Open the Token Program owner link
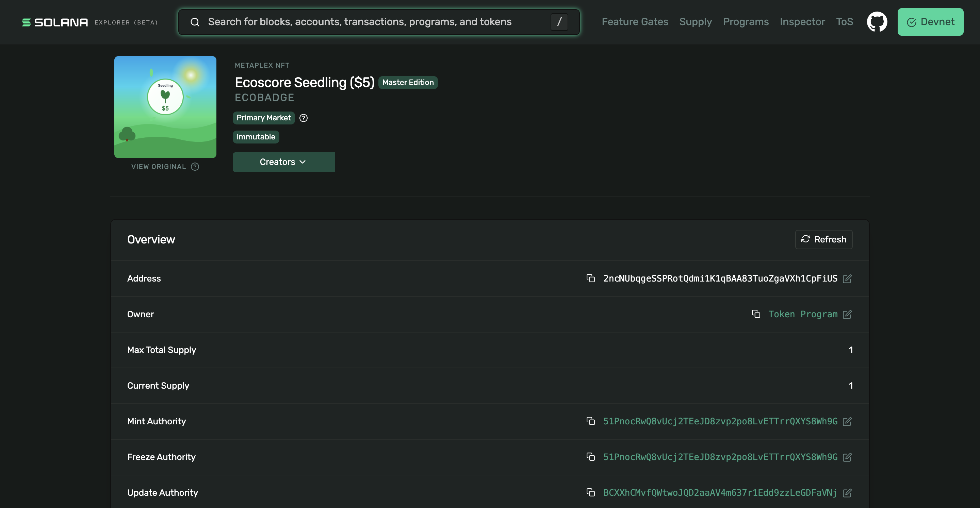 [x=803, y=314]
